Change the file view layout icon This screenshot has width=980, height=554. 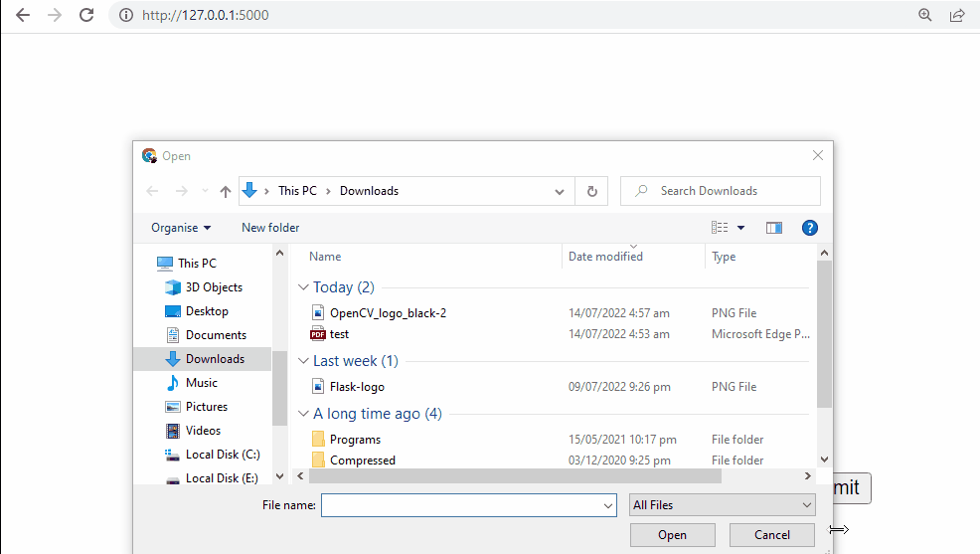tap(720, 228)
